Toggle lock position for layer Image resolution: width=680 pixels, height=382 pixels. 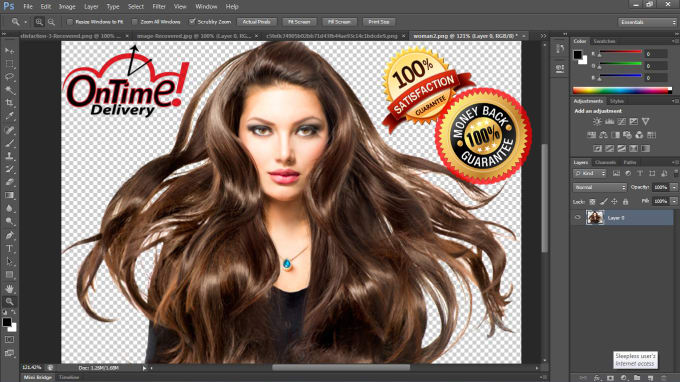[615, 202]
